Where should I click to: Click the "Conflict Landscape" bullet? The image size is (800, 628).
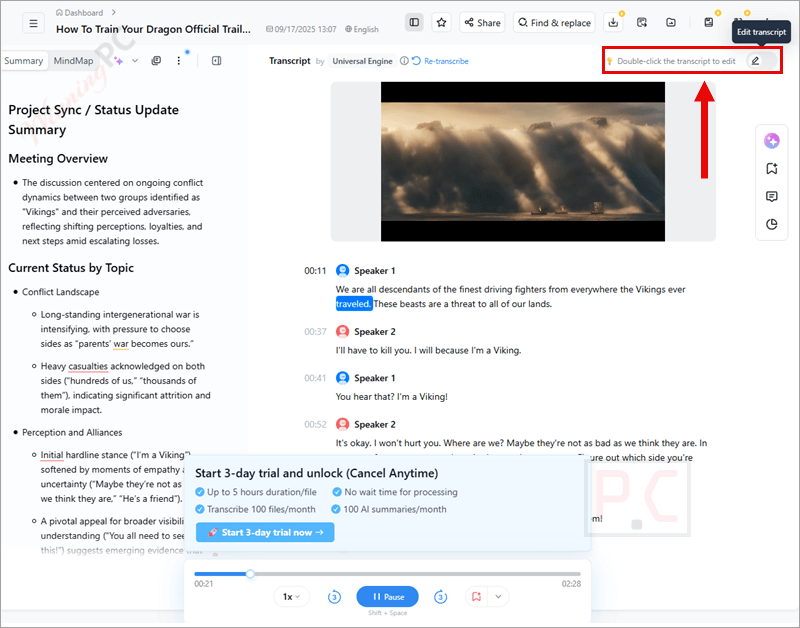pos(60,292)
